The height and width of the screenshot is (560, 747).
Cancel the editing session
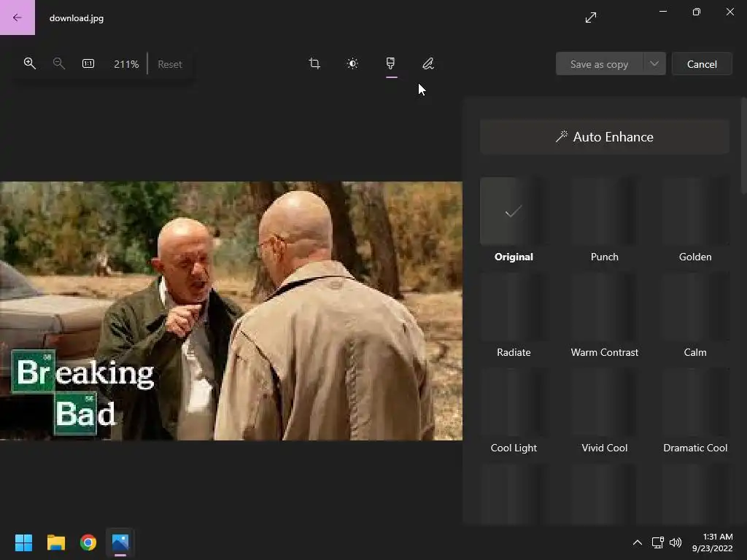pos(702,64)
